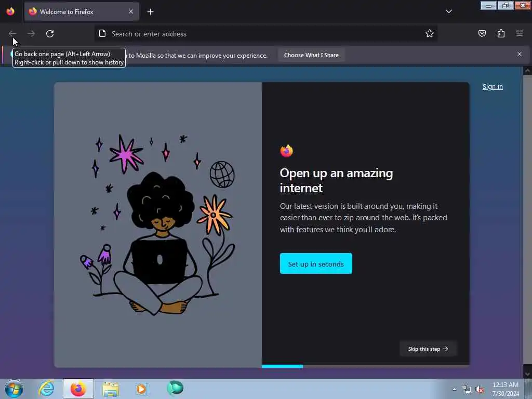Go back one page arrow

[x=12, y=34]
